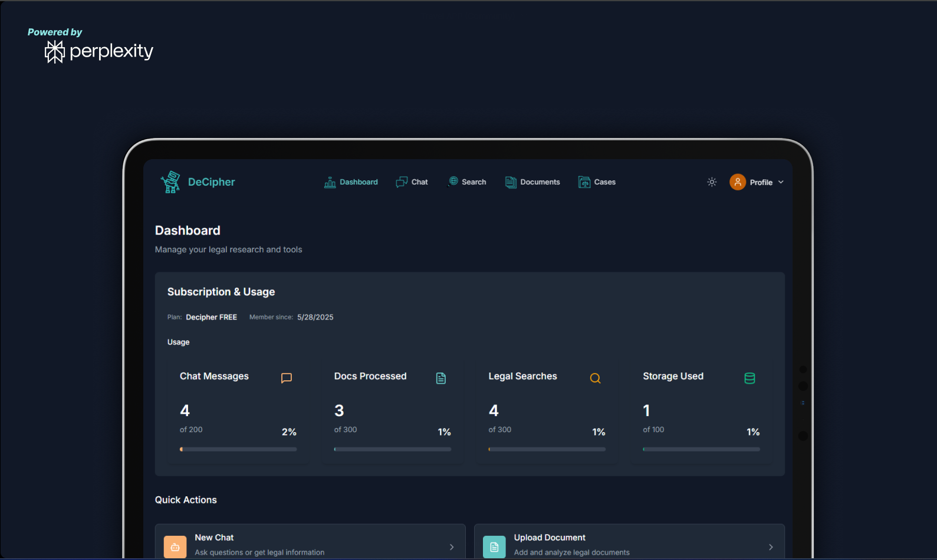The image size is (937, 560).
Task: Click the Chat Messages bubble icon
Action: coord(287,378)
